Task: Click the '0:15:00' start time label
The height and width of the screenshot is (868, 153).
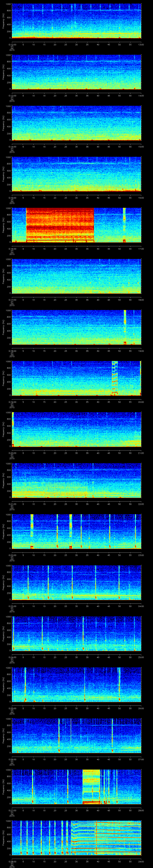Action: click(x=12, y=197)
